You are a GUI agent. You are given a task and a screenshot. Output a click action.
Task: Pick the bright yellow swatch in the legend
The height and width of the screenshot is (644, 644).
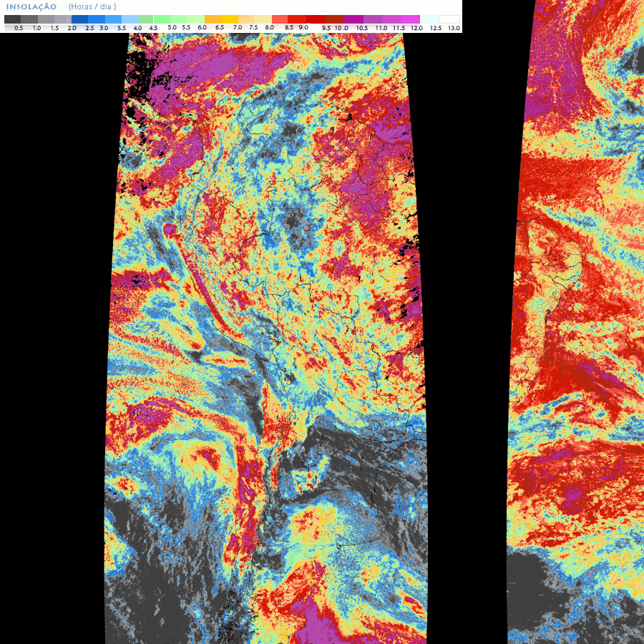230,19
